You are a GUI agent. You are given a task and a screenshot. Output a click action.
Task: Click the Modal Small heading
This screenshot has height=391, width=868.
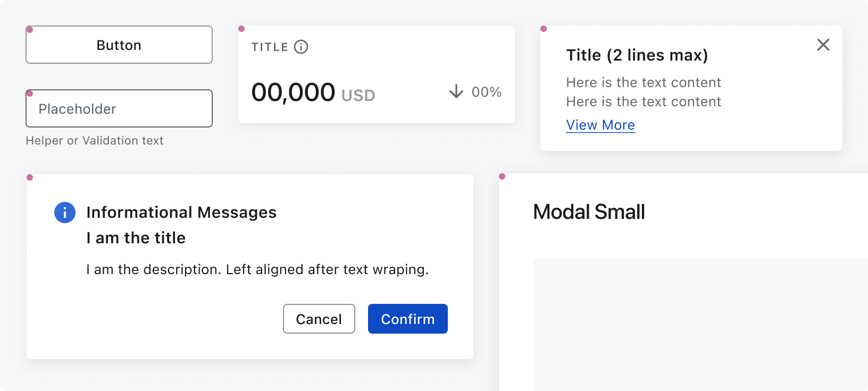pyautogui.click(x=589, y=212)
